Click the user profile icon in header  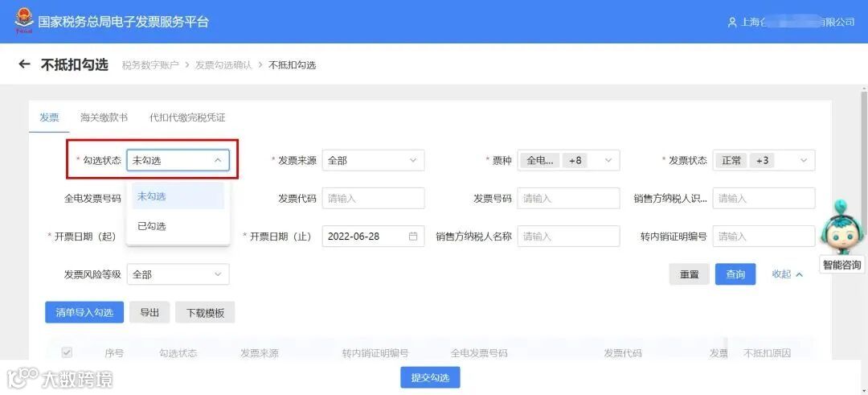pyautogui.click(x=732, y=23)
